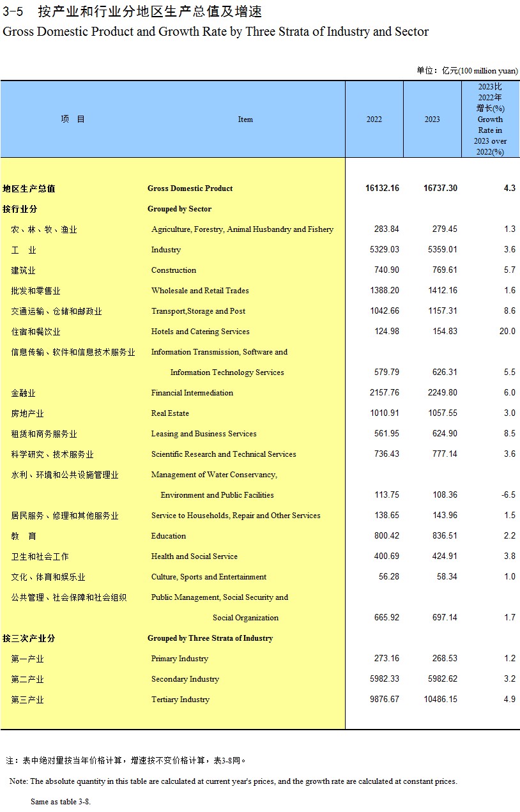Select the value 424.91

click(445, 556)
